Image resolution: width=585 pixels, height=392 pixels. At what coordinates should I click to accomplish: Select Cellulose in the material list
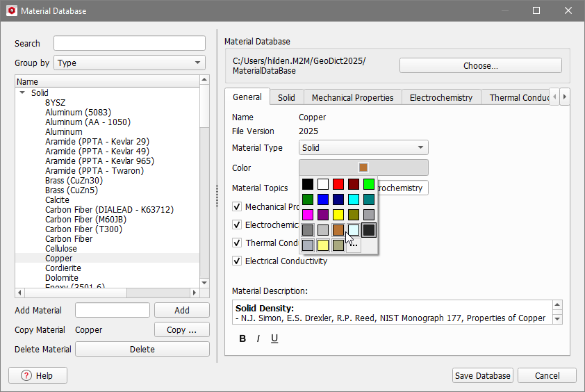click(61, 248)
